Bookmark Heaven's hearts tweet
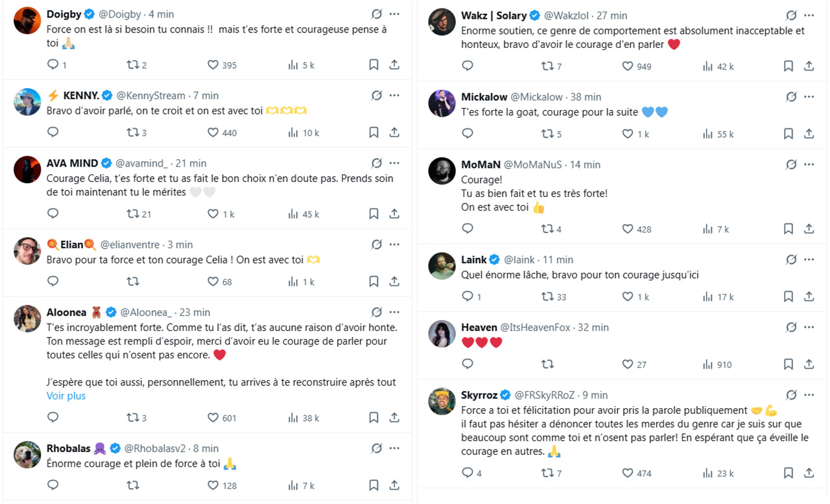The width and height of the screenshot is (830, 504). pyautogui.click(x=788, y=364)
